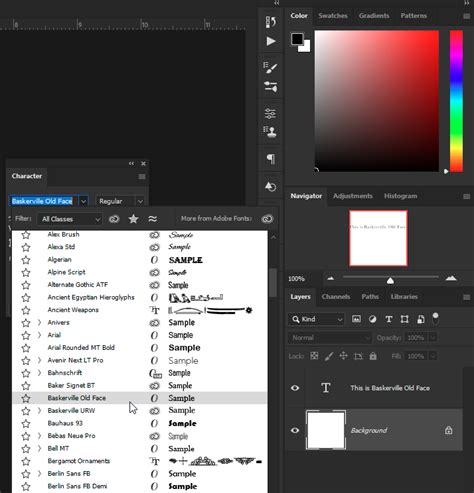
Task: Open the Brush Settings panel icon
Action: tap(271, 68)
